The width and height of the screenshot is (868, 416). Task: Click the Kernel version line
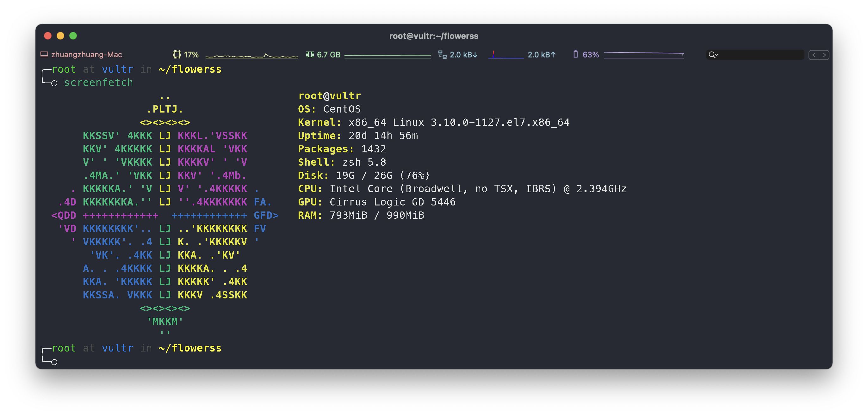click(x=434, y=122)
